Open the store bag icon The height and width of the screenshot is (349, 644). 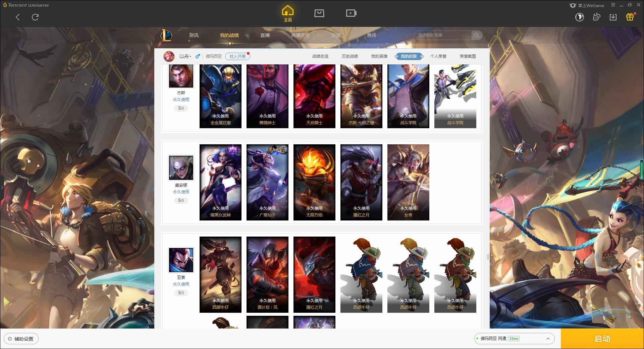click(319, 13)
